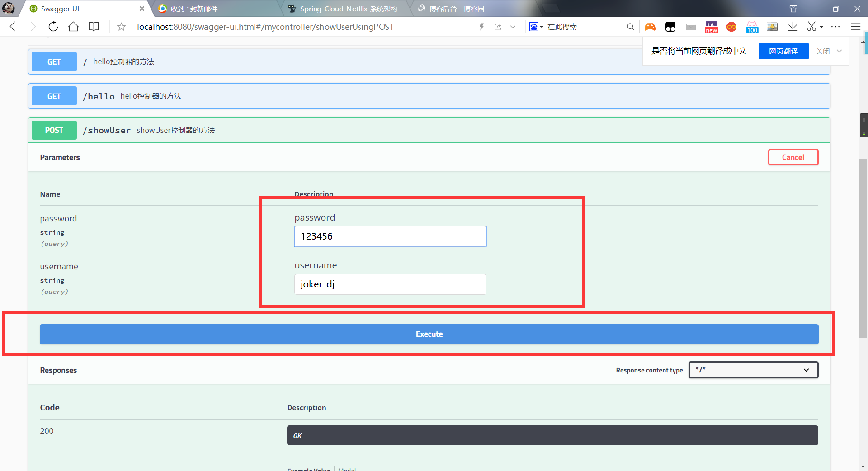
Task: Click the gray crown extension icon
Action: coord(691,27)
